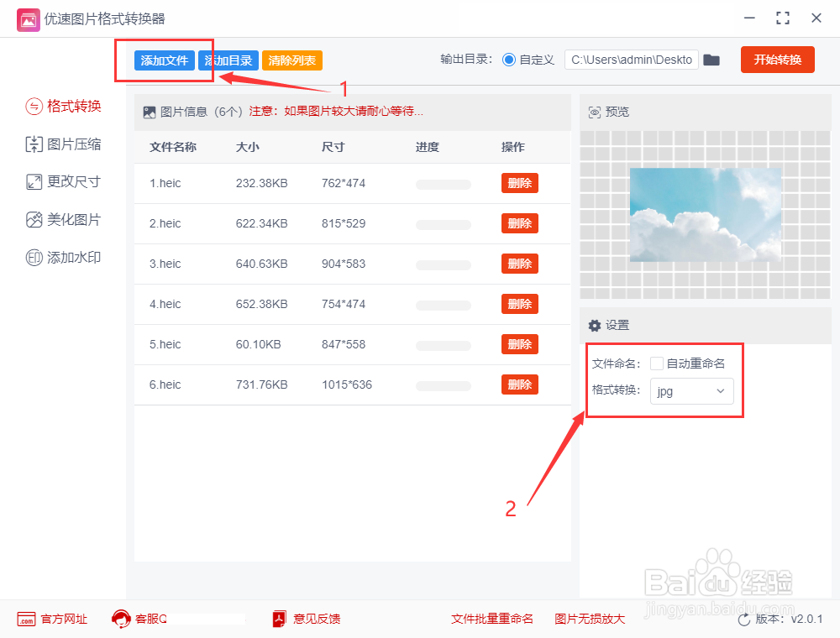Delete 5.heic using its 删除 button

tap(519, 344)
